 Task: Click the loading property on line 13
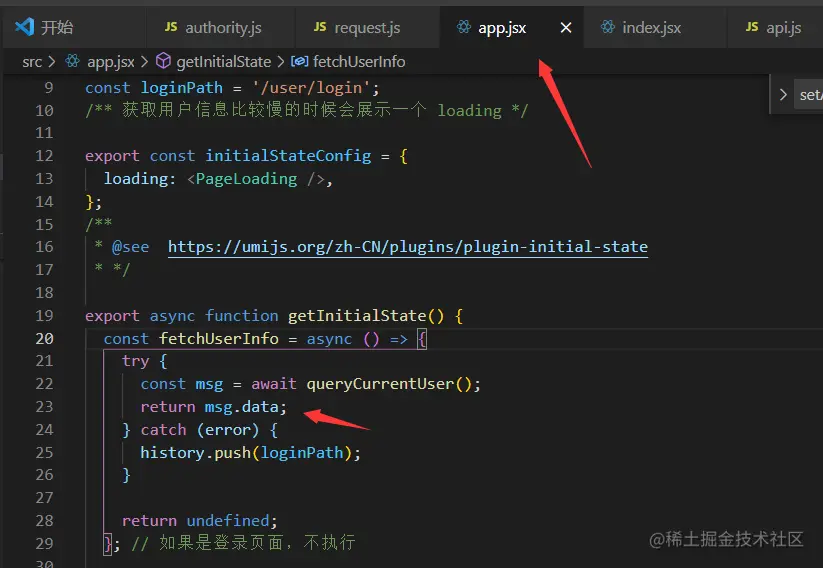click(135, 179)
